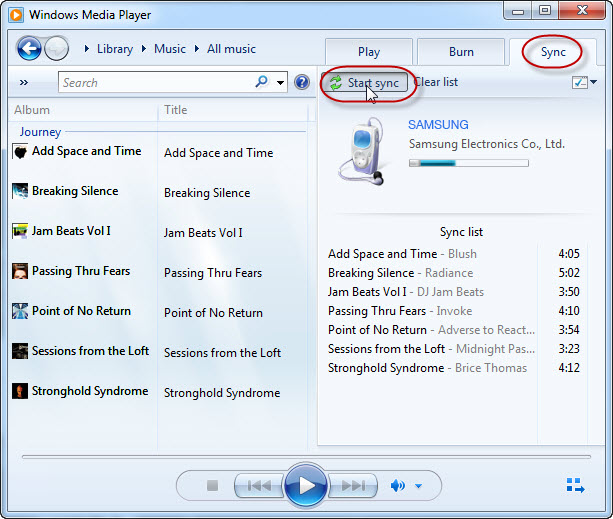Open Help with the question mark icon
613x519 pixels.
coord(302,82)
